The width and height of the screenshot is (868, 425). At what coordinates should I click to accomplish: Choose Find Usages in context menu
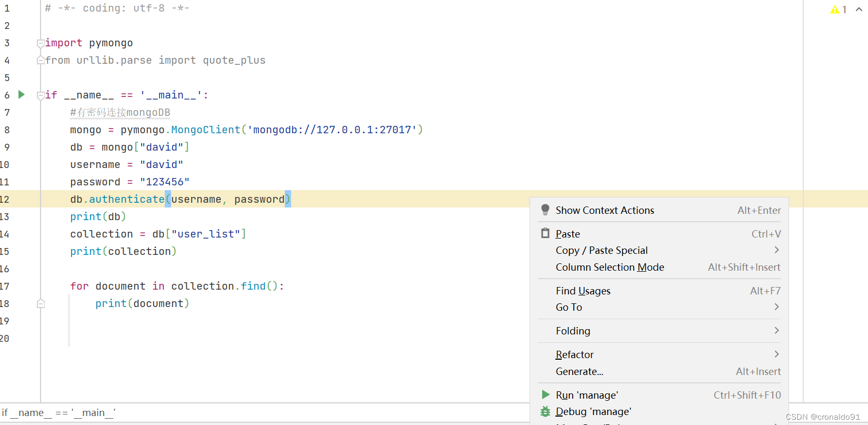[x=659, y=291]
